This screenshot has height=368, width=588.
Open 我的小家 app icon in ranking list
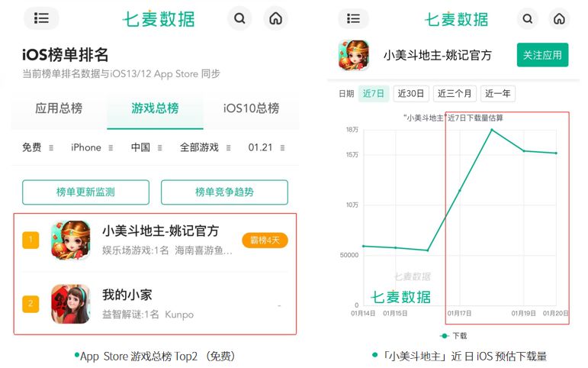[x=71, y=304]
